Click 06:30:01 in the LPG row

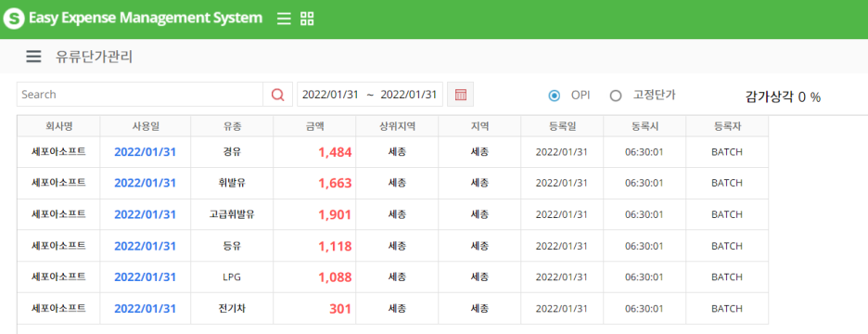tap(645, 277)
